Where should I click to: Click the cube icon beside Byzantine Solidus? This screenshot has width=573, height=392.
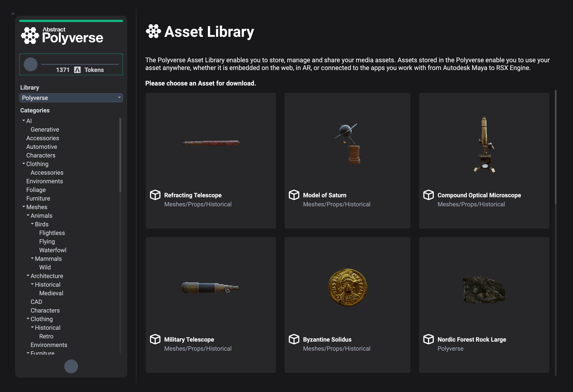coord(294,339)
